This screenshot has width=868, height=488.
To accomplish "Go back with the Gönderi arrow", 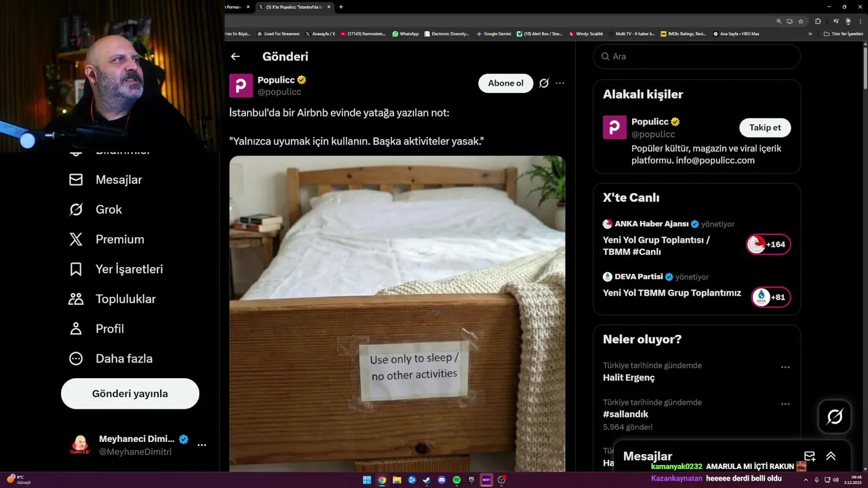I will [235, 57].
